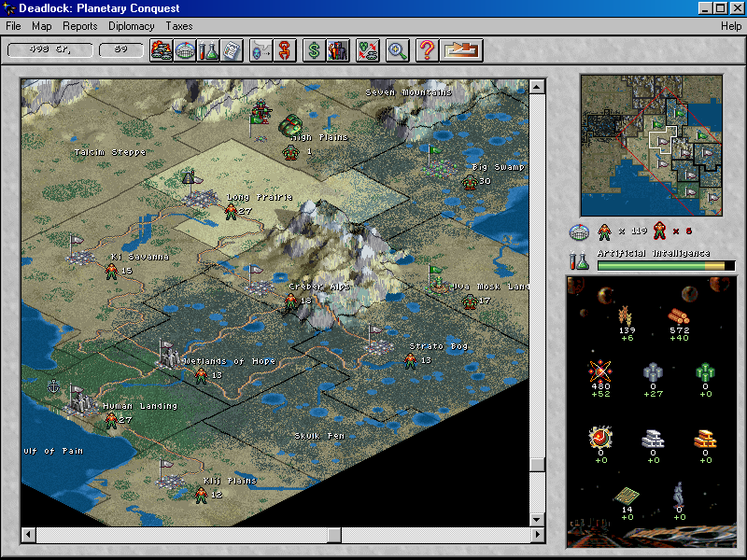747x560 pixels.
Task: Open the Map menu
Action: (42, 26)
